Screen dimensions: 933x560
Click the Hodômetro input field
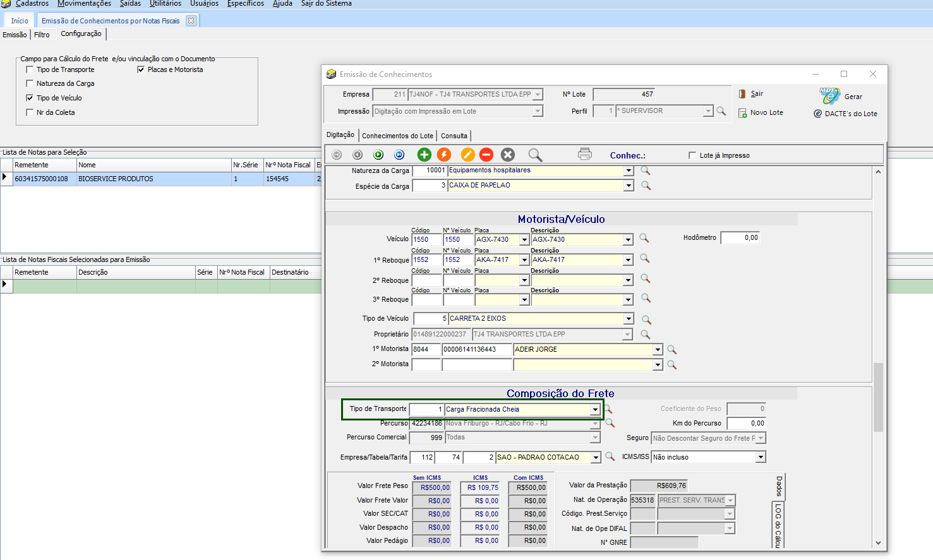click(740, 238)
